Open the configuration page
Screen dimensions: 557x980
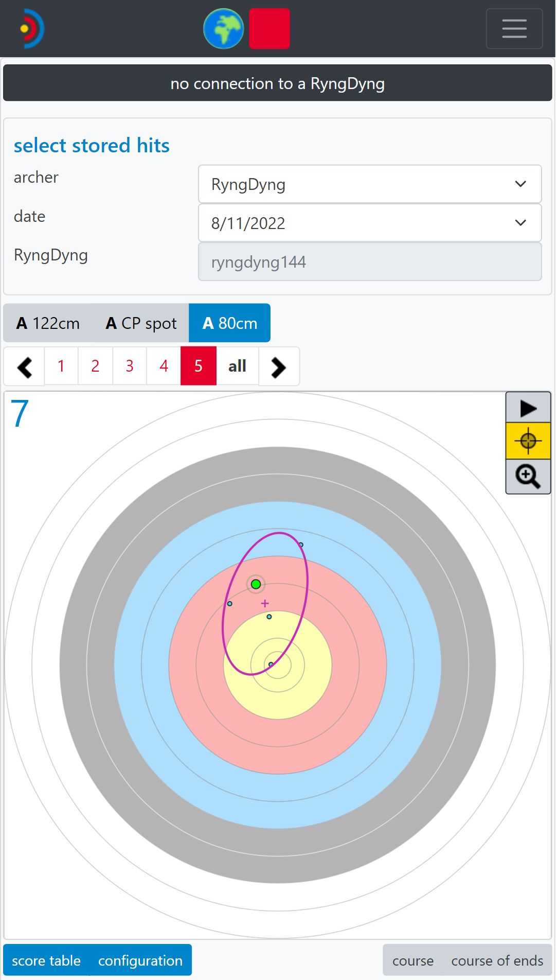(140, 961)
